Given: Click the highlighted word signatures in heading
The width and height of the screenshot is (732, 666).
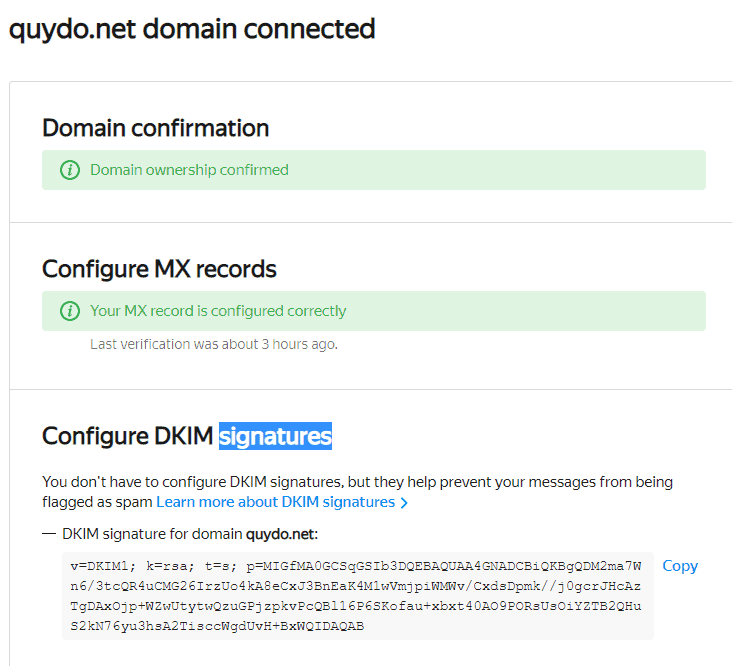Looking at the screenshot, I should pyautogui.click(x=275, y=436).
